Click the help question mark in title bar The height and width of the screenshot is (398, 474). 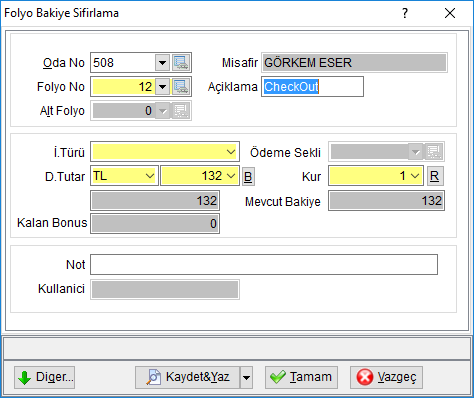coord(405,13)
